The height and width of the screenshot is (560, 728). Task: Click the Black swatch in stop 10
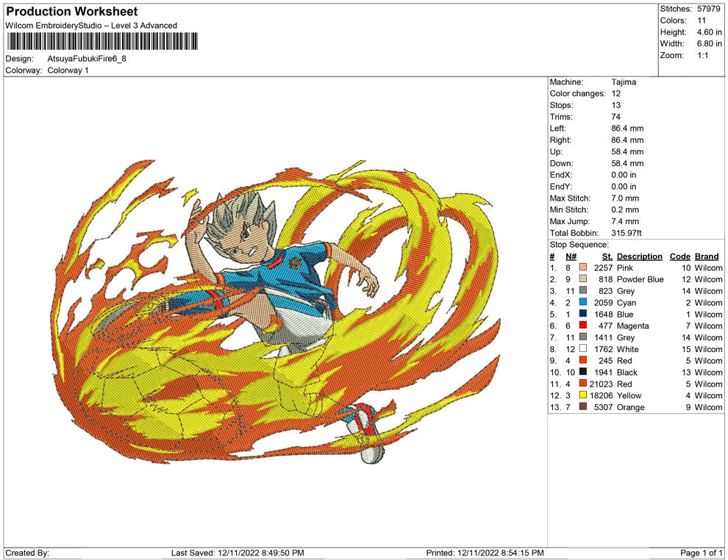(x=583, y=372)
